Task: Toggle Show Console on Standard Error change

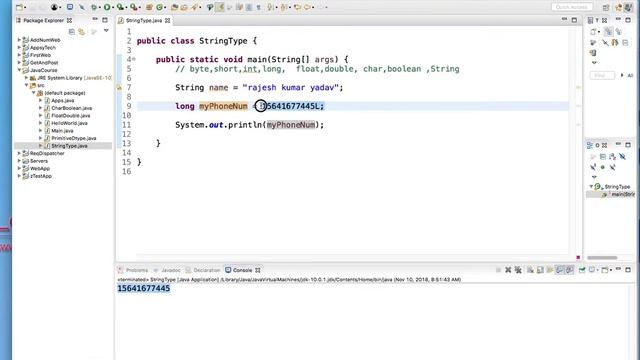Action: tap(570, 270)
